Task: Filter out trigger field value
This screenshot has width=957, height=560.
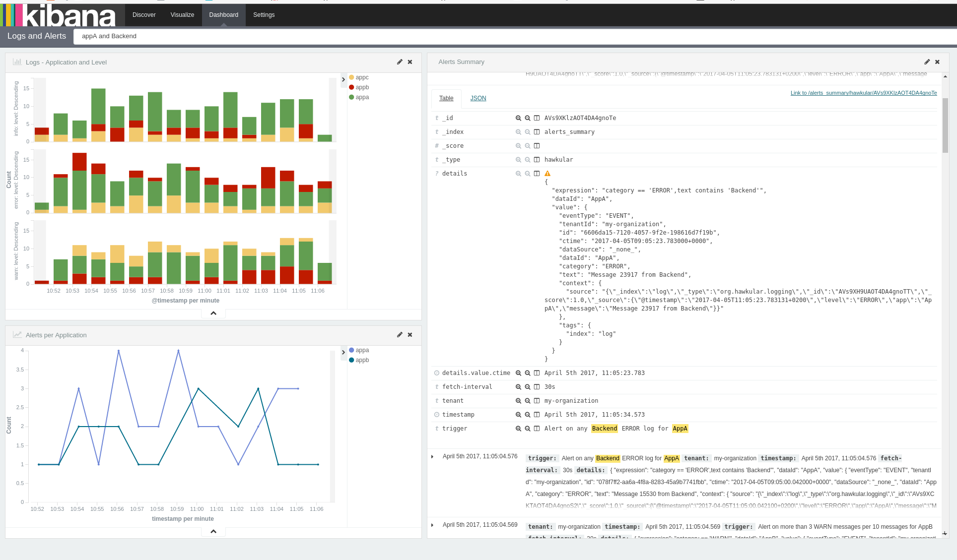Action: (x=528, y=429)
